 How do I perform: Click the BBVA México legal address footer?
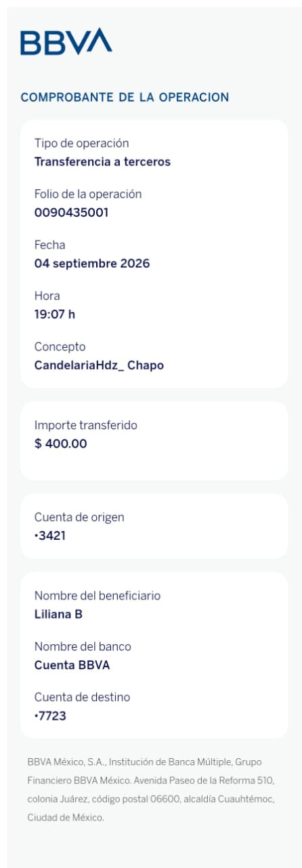(x=150, y=790)
